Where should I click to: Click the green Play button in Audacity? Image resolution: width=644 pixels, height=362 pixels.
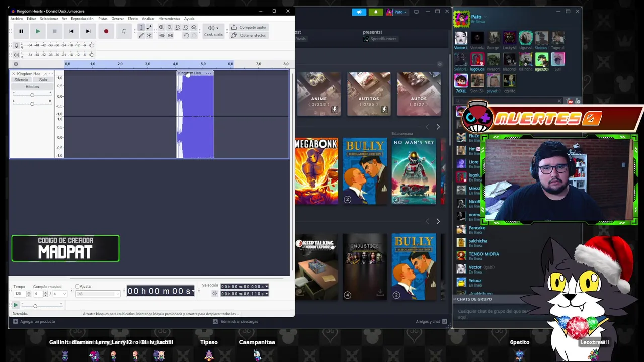click(x=38, y=31)
